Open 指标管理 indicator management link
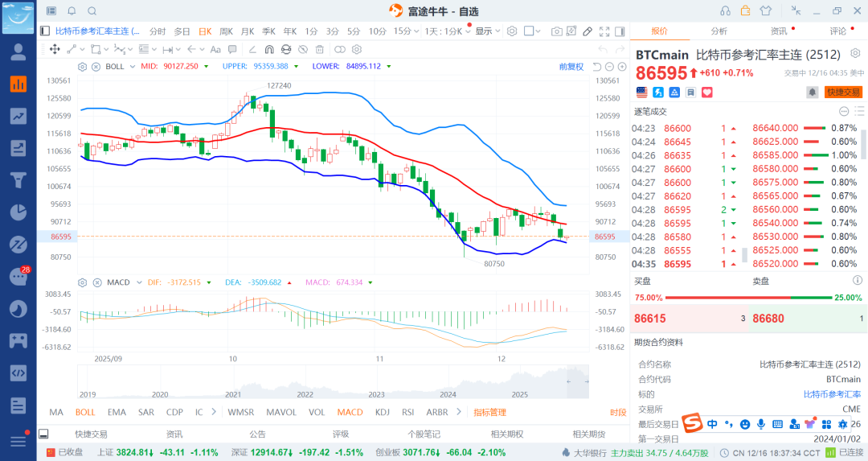Screen dimensions: 868x461 point(490,412)
